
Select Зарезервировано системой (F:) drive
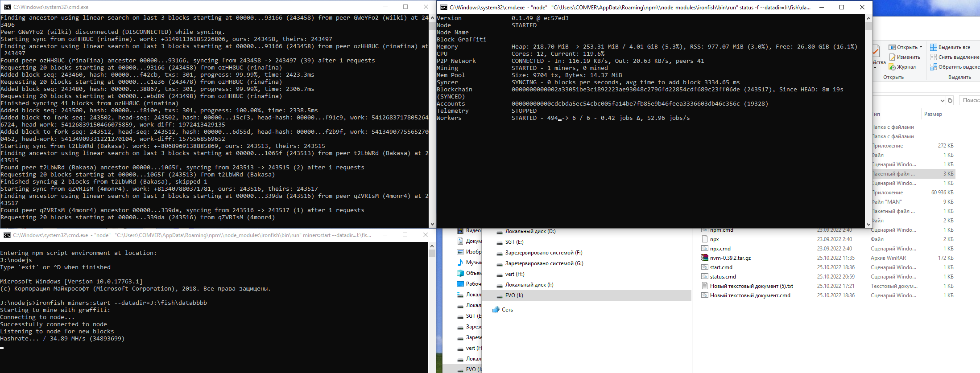coord(544,253)
